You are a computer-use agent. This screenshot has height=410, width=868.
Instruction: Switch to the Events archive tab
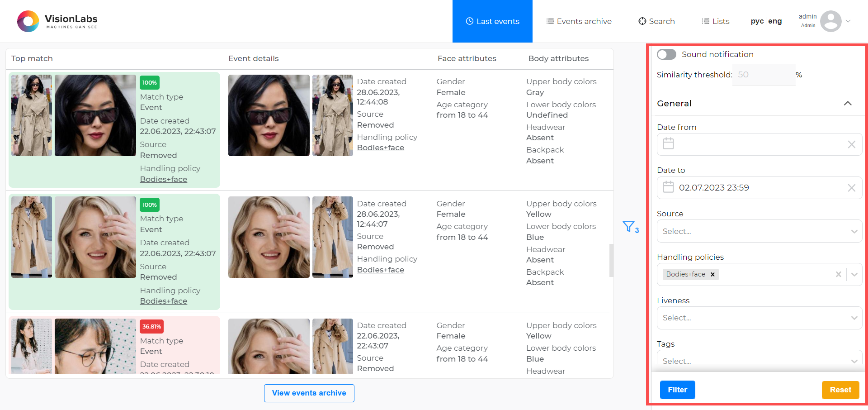579,21
